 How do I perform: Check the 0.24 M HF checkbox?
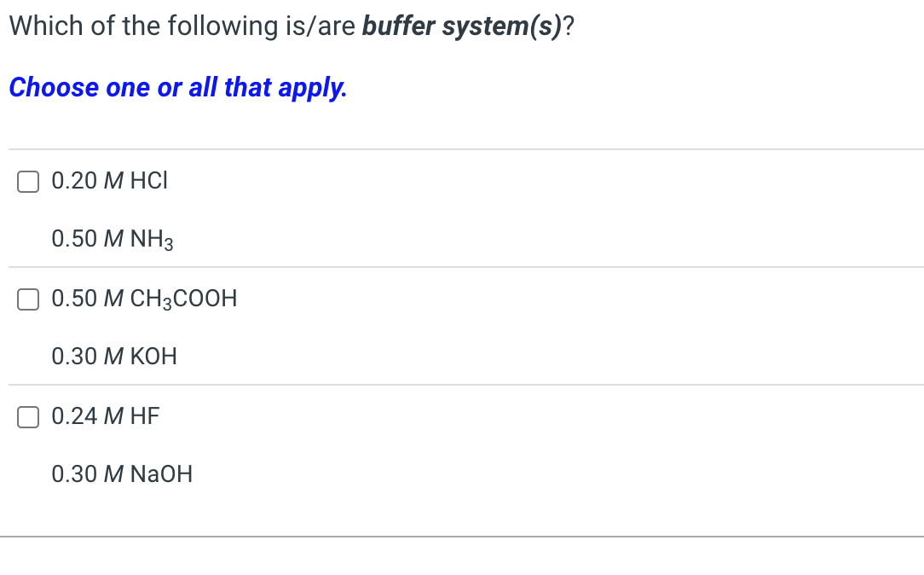[27, 416]
